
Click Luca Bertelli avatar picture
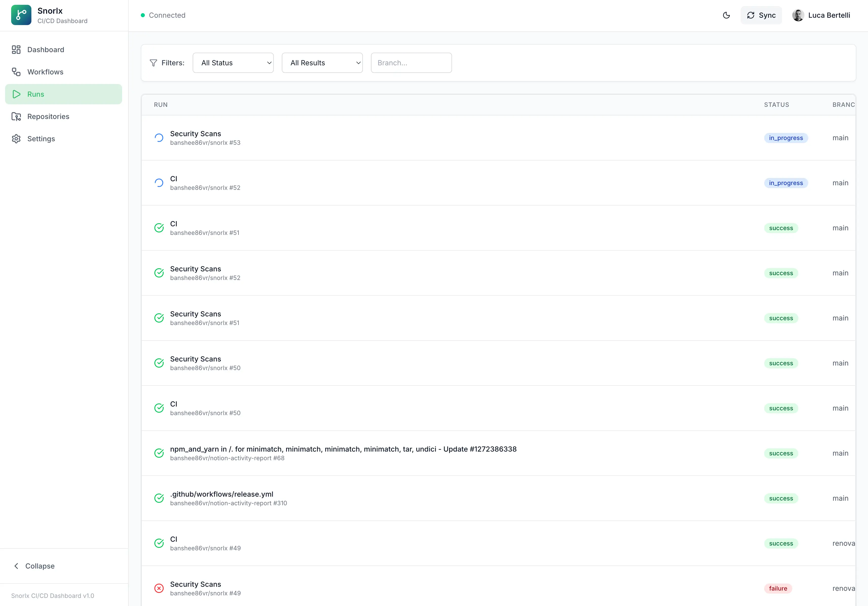point(798,15)
